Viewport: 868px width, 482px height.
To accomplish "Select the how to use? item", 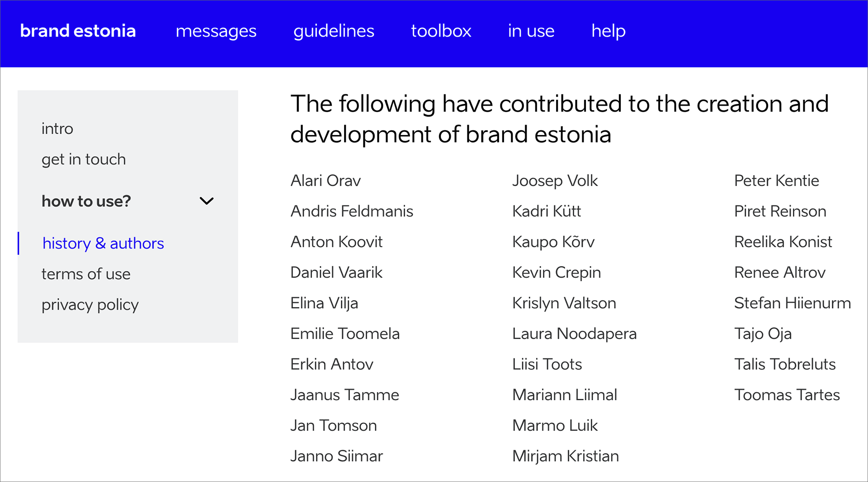I will [86, 201].
